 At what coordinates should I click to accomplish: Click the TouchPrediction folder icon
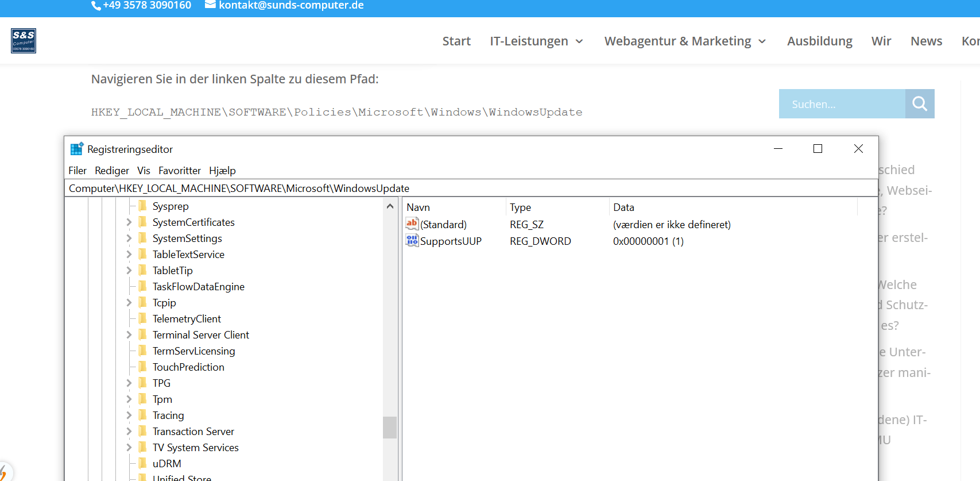coord(143,367)
